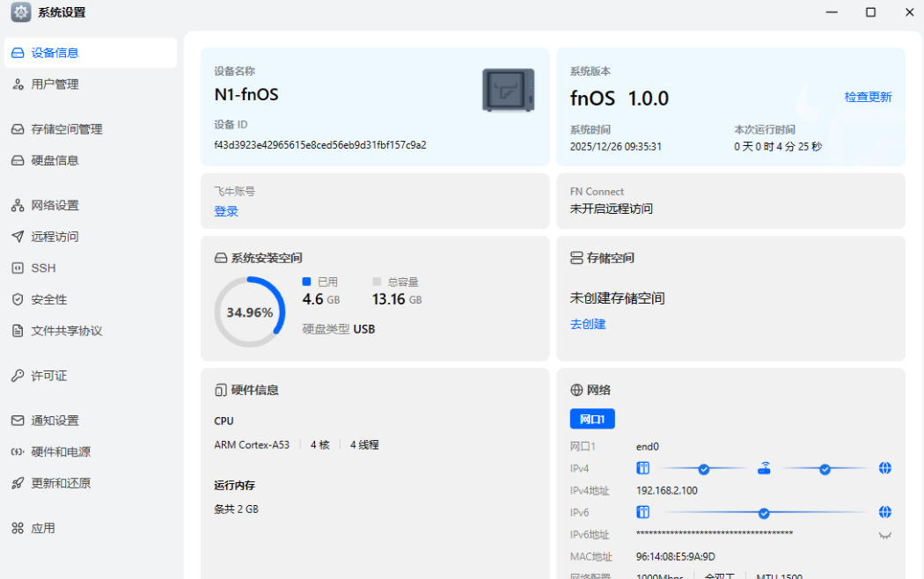Click the 通知设置 envelope icon
Viewport: 924px width, 579px height.
[18, 421]
